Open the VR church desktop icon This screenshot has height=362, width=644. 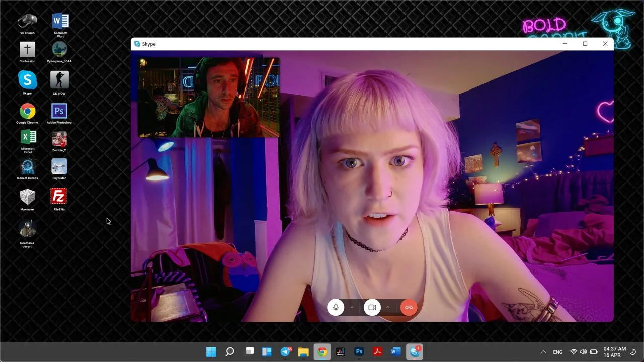27,21
